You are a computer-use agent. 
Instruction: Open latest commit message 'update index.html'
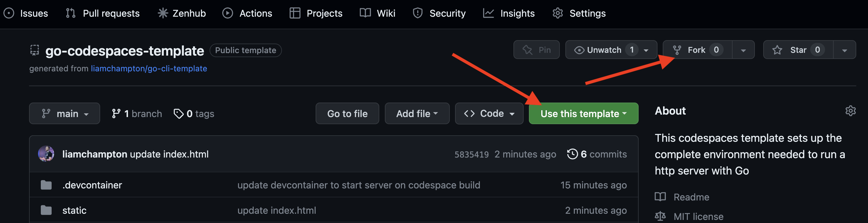click(x=169, y=154)
